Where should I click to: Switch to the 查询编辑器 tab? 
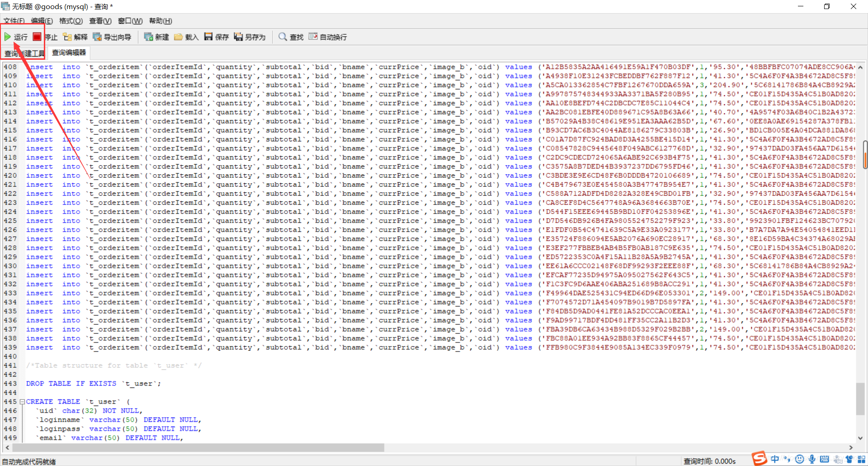pyautogui.click(x=69, y=52)
